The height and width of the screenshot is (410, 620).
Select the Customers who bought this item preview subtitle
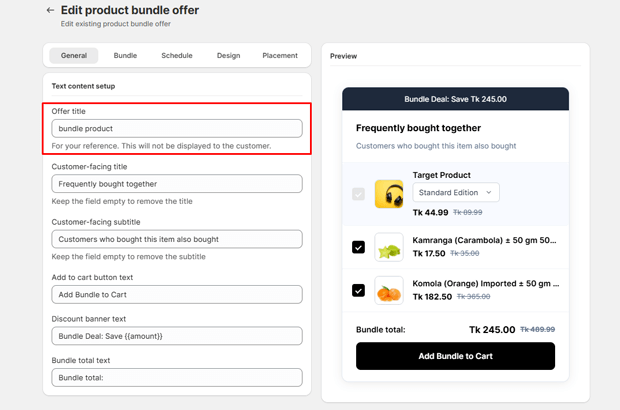436,146
